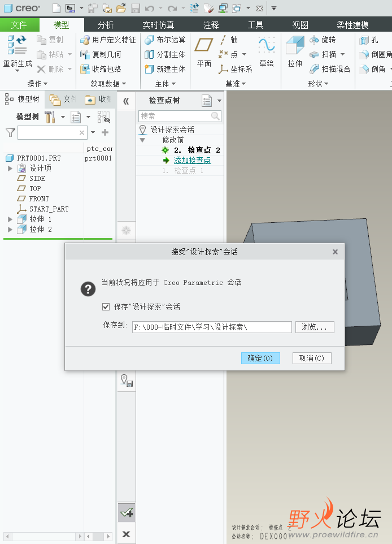This screenshot has height=544, width=392.
Task: Open the 基准 group dropdown
Action: pos(236,84)
